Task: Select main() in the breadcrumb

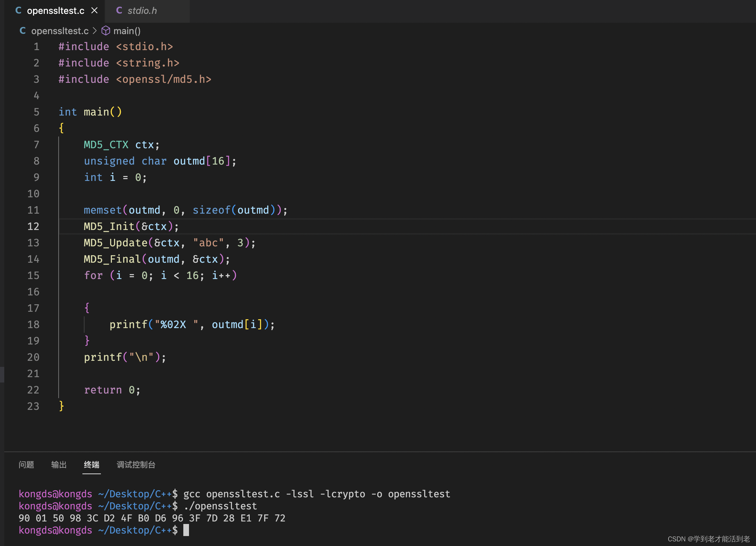Action: pos(127,31)
